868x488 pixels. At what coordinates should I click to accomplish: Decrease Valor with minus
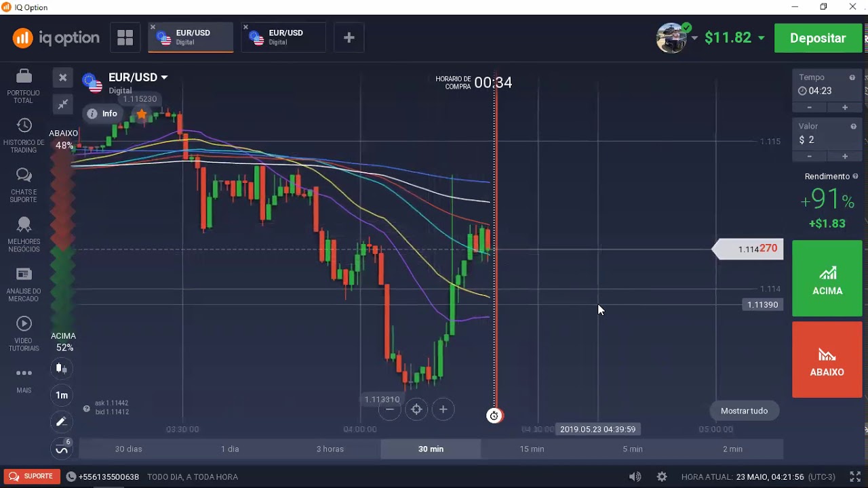coord(809,157)
